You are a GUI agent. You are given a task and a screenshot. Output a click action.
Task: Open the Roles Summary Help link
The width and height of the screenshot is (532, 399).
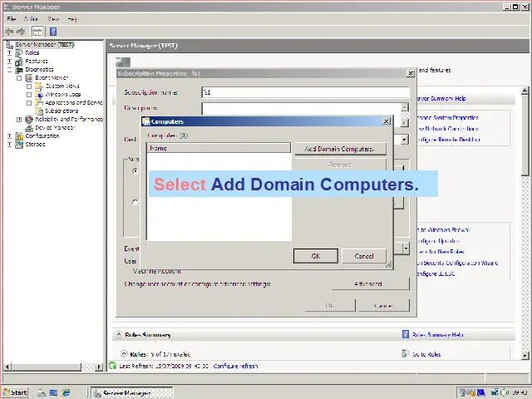[438, 335]
